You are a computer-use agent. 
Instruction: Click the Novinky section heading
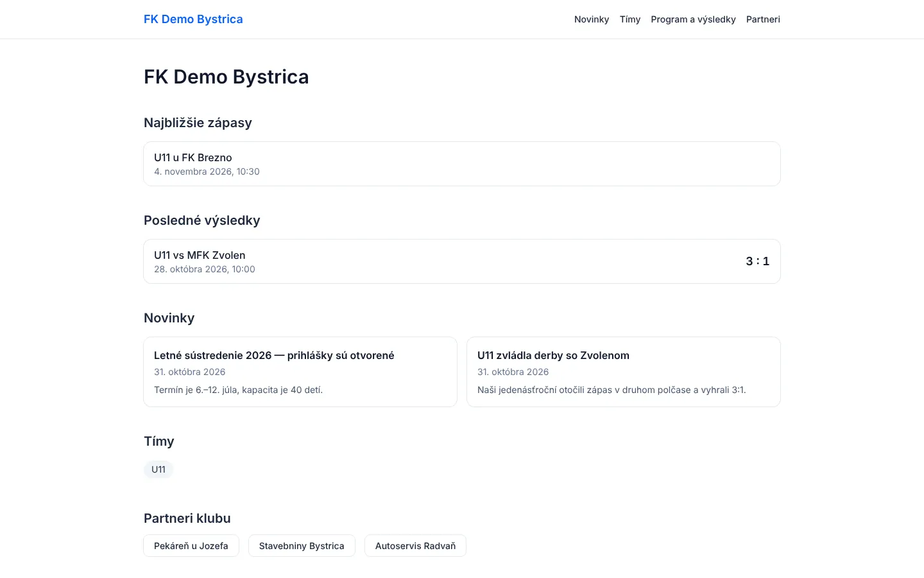[169, 318]
